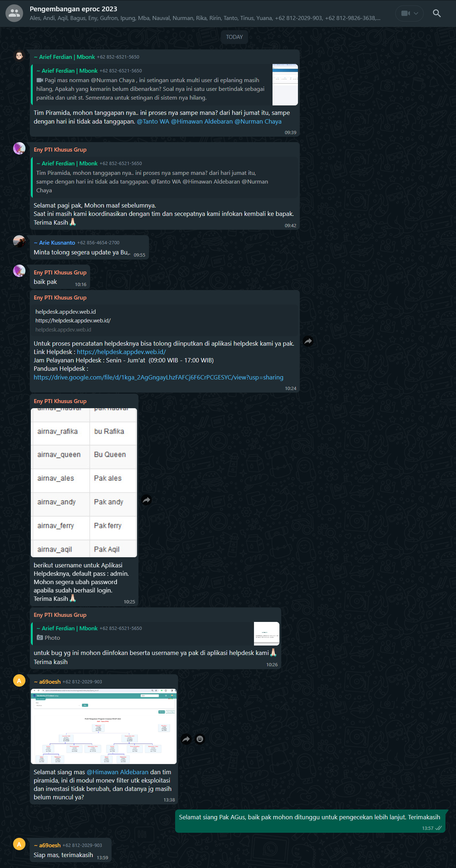Open group info via Pengembangan eproc 2023 title
This screenshot has width=456, height=868.
point(73,9)
